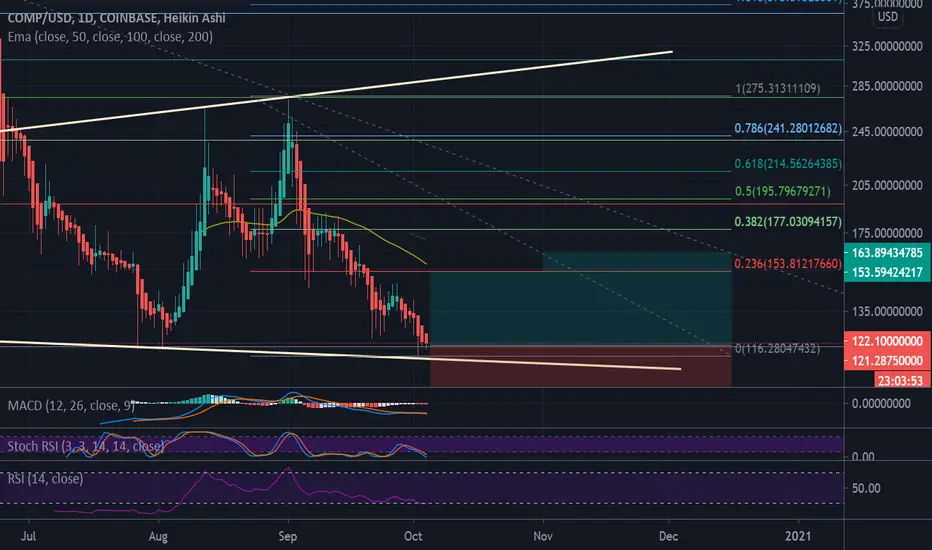Viewport: 932px width, 550px height.
Task: Click the 122.10 red price tag
Action: [887, 341]
